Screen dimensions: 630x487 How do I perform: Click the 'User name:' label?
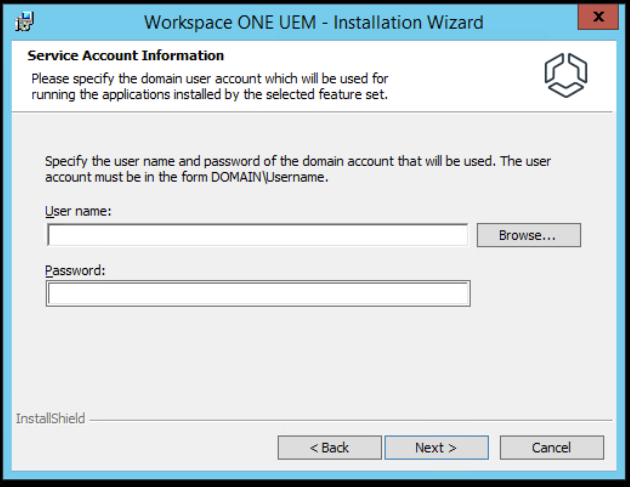pos(78,211)
